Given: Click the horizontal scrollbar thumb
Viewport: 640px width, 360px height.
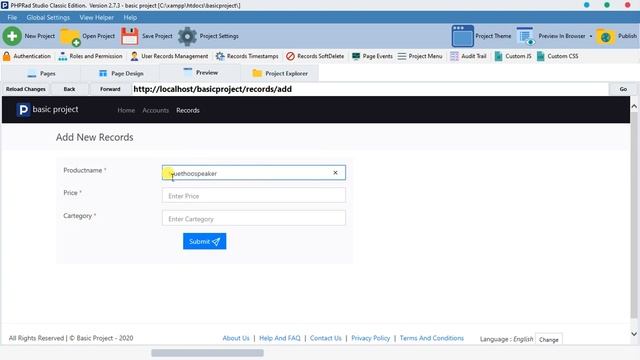Looking at the screenshot, I should 207,352.
